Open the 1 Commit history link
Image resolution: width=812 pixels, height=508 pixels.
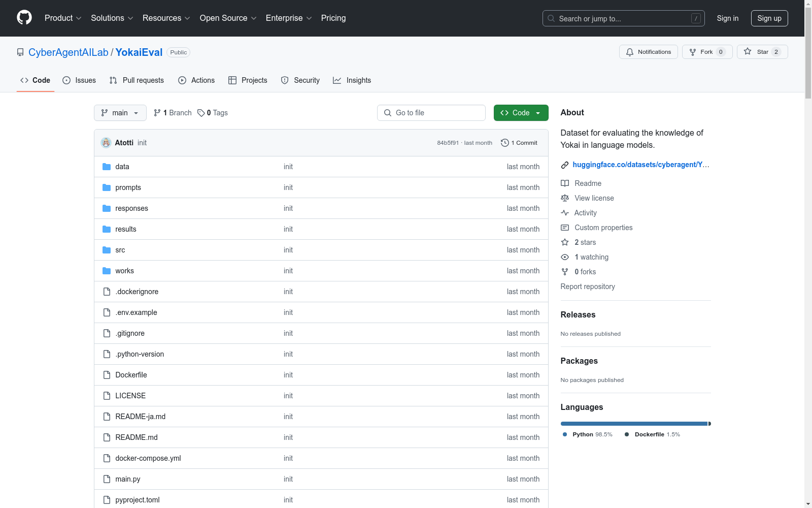(x=519, y=143)
